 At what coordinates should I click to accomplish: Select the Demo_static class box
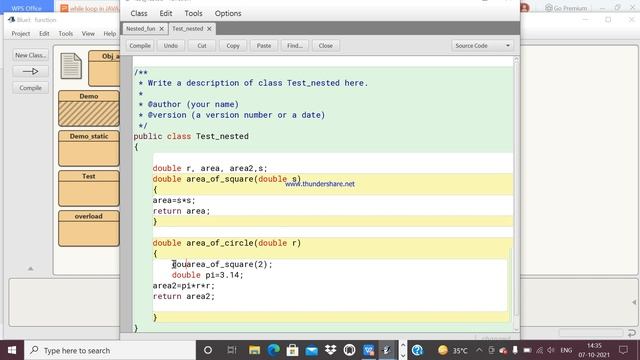(89, 148)
